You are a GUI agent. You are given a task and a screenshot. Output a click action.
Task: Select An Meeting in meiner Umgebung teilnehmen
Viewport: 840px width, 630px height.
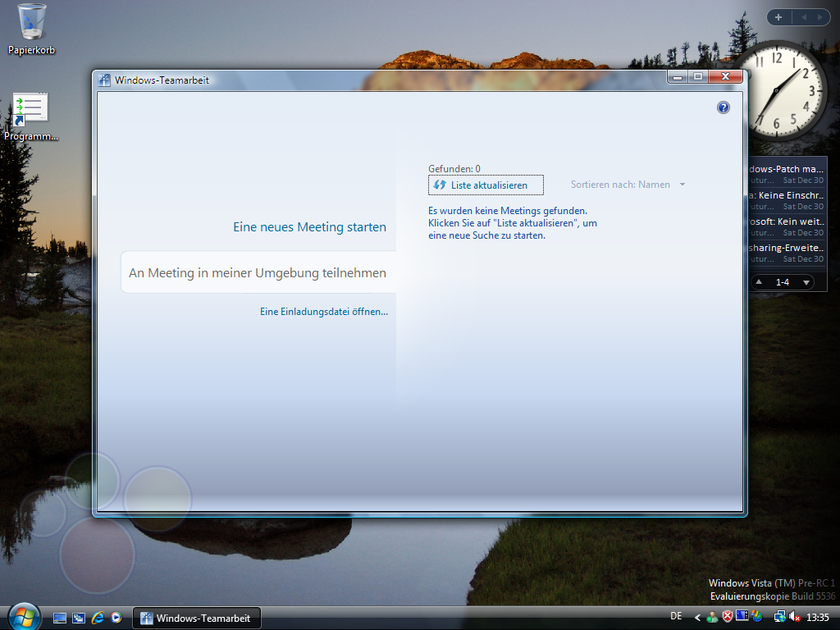click(258, 272)
